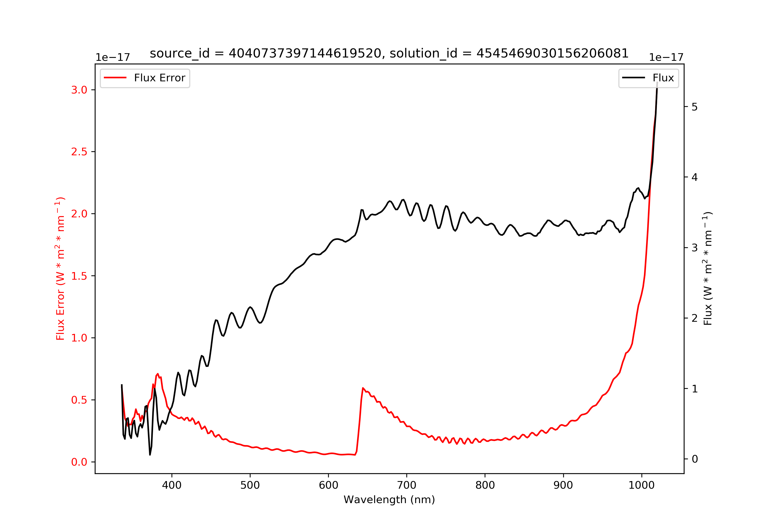Click the Wavelength (nm) x-axis label

389,500
